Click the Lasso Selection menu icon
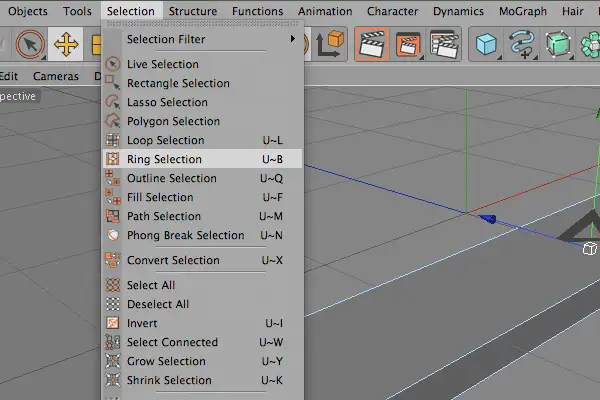 112,102
